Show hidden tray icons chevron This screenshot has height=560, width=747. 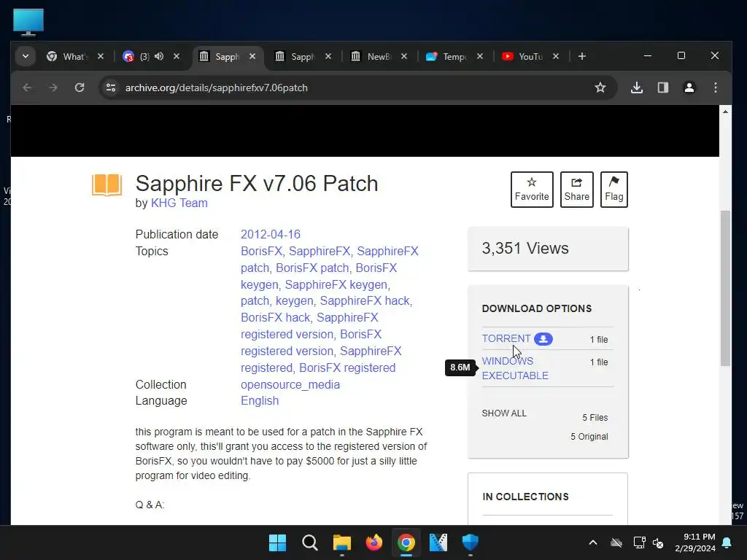592,542
